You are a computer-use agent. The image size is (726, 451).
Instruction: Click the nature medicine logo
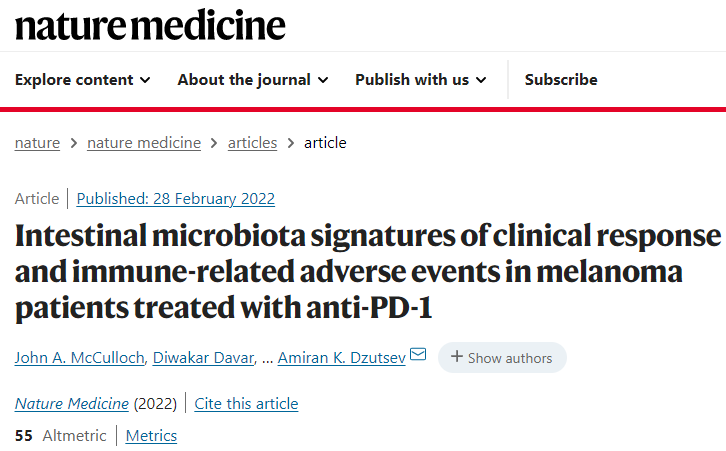[150, 25]
